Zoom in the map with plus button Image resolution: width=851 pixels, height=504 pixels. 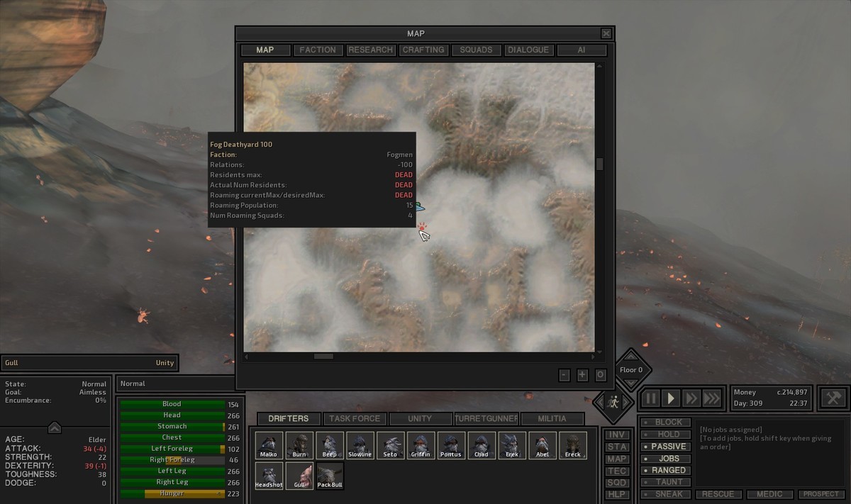click(583, 375)
